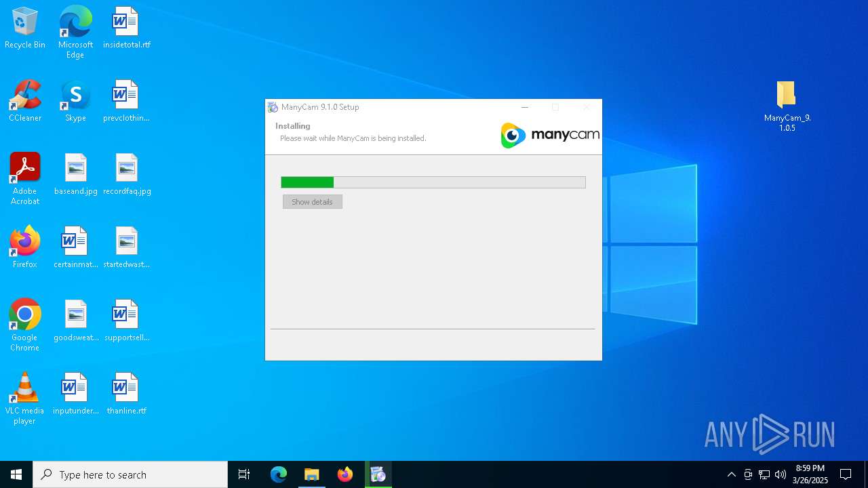
Task: Open Edge from the taskbar
Action: [279, 474]
